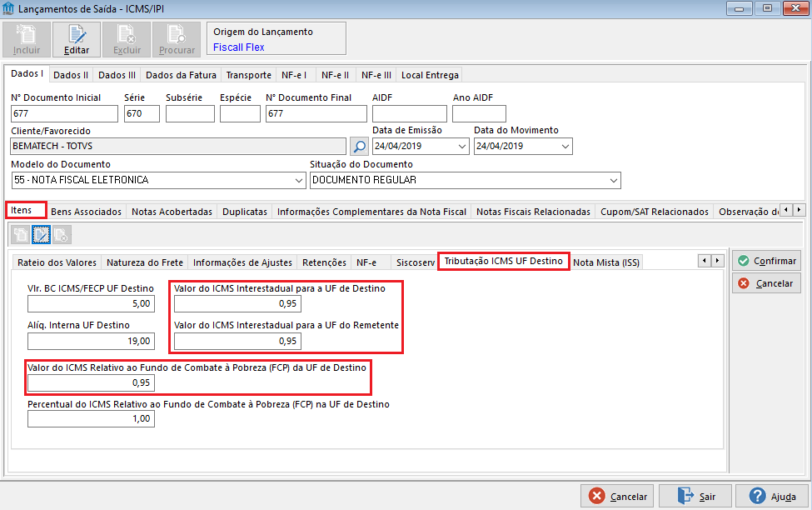Click the bottom Cancelar button
812x510 pixels.
(617, 497)
